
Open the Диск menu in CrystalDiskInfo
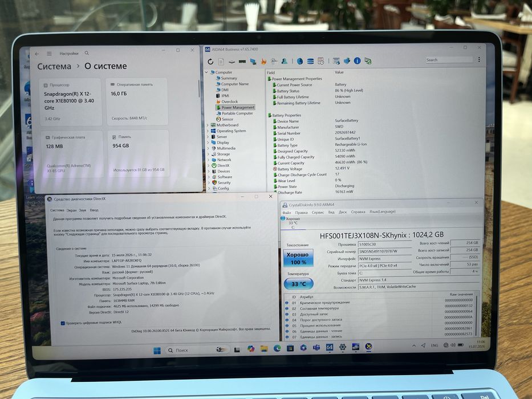tap(343, 212)
